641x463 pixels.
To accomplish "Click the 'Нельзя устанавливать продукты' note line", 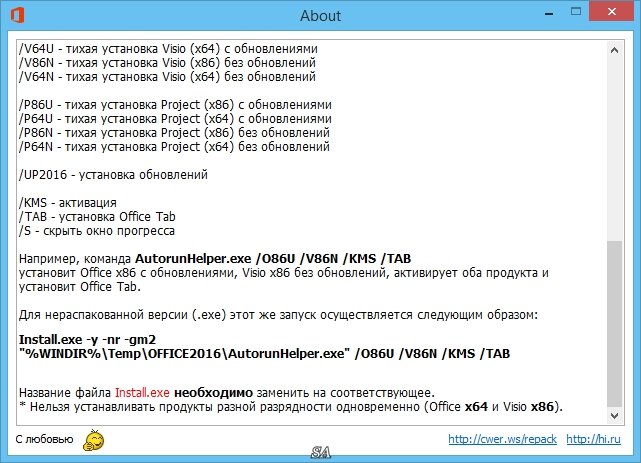I will tap(291, 407).
